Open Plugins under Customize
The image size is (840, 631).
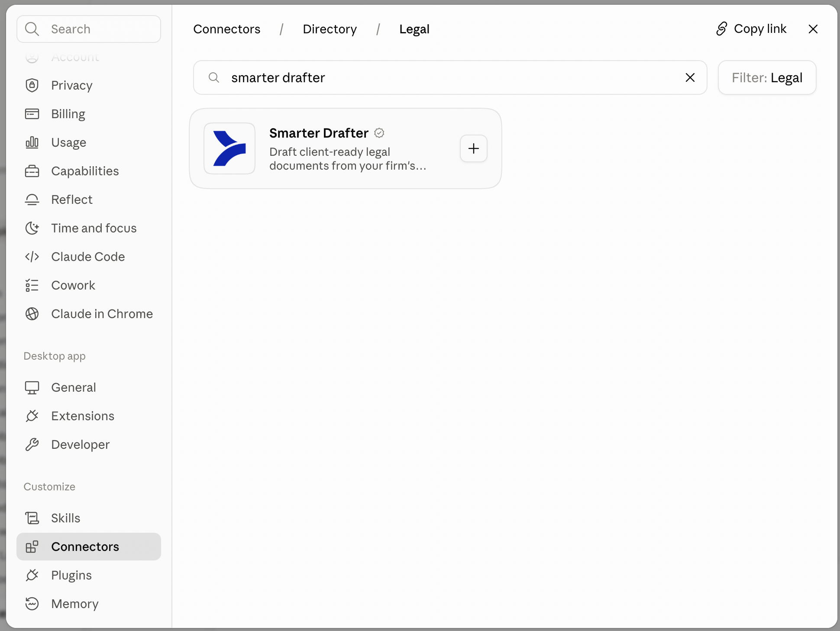(x=89, y=575)
